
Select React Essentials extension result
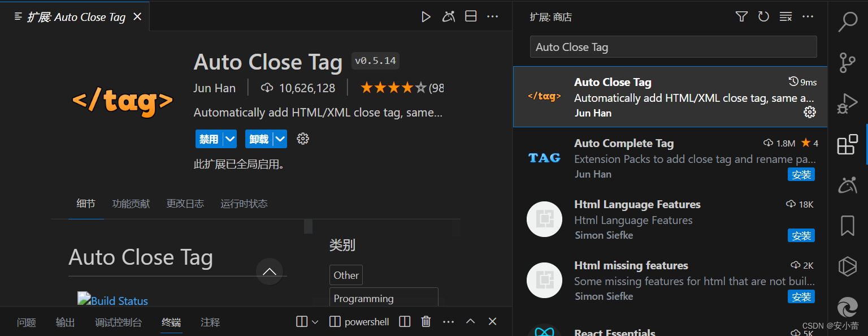click(670, 325)
